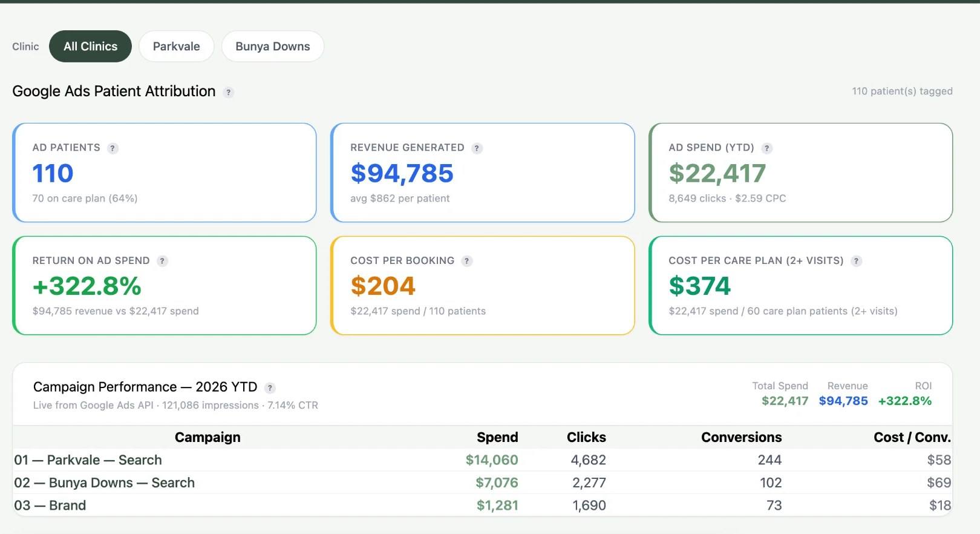Click the 60 care plan patients (2+ visits) text

tap(822, 311)
